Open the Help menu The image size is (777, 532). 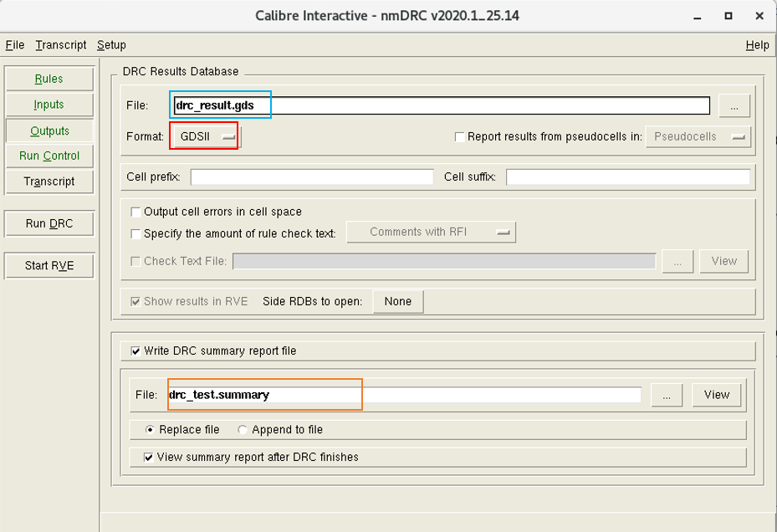click(x=757, y=45)
